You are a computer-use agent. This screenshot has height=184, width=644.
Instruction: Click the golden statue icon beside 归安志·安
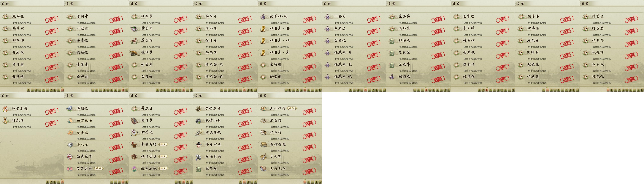263,29
